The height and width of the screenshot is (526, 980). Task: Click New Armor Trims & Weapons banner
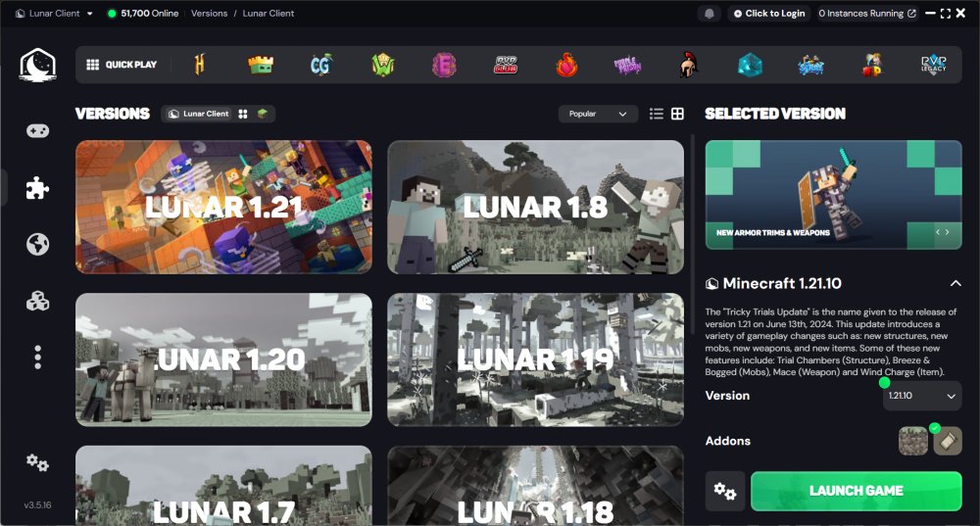(834, 195)
